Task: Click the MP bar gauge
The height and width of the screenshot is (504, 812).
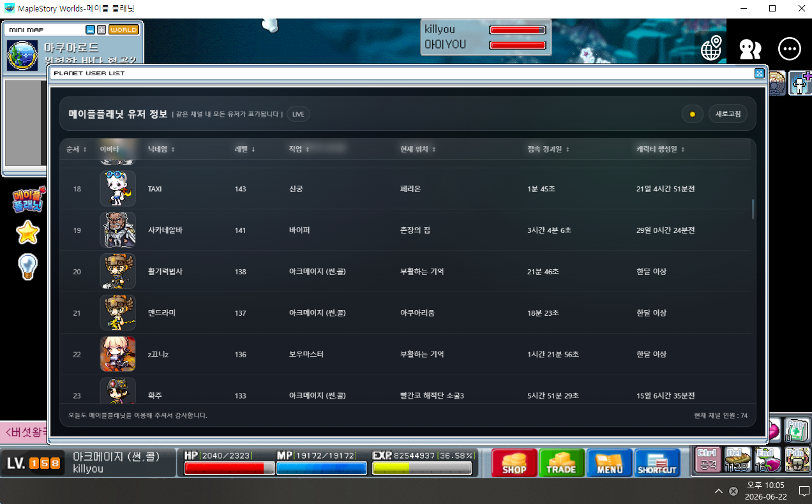Action: [322, 468]
